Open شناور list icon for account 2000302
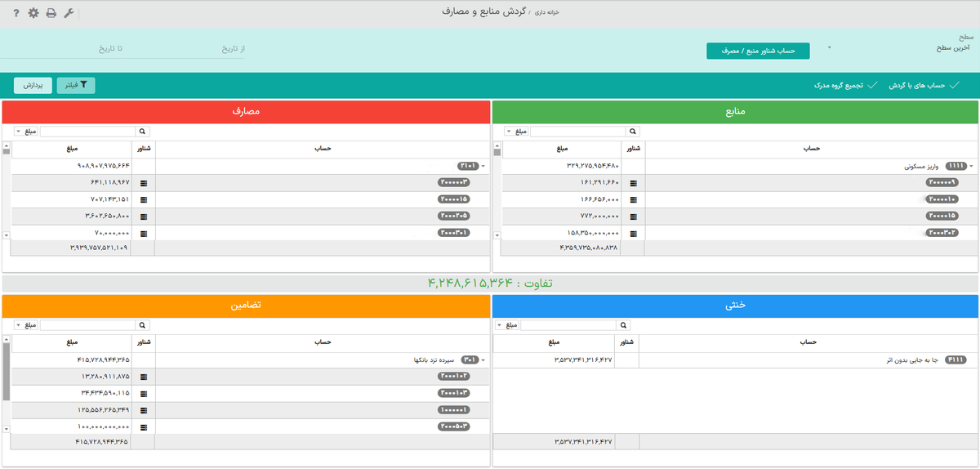The image size is (980, 469). (x=634, y=233)
